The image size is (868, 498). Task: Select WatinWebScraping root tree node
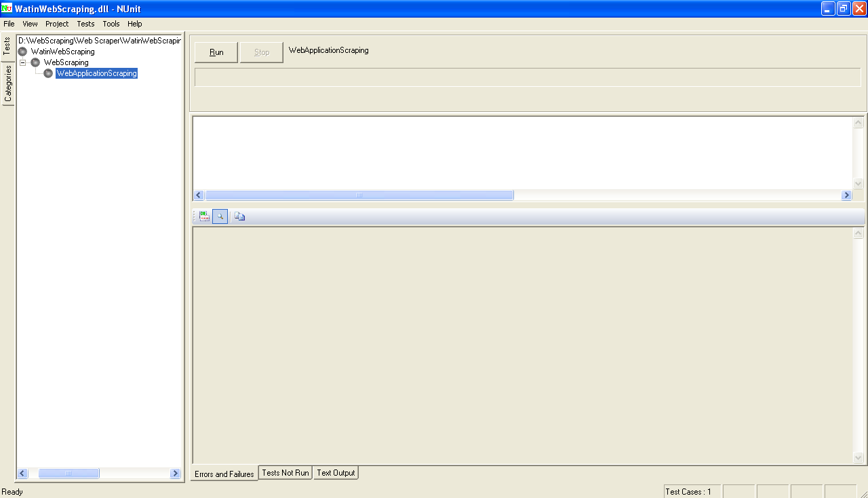pyautogui.click(x=62, y=52)
